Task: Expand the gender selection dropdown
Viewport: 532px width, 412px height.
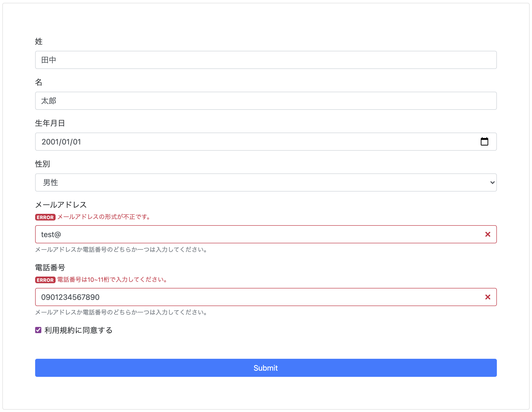Action: pyautogui.click(x=266, y=182)
